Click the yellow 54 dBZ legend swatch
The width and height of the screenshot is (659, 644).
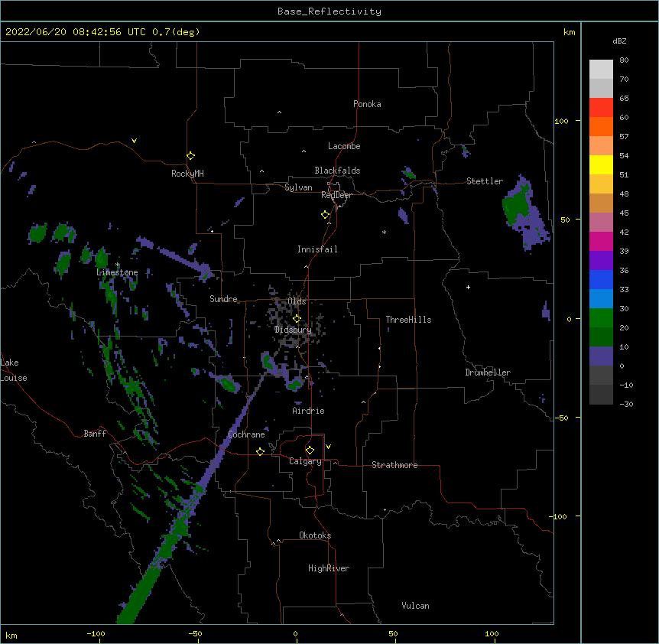tap(601, 164)
